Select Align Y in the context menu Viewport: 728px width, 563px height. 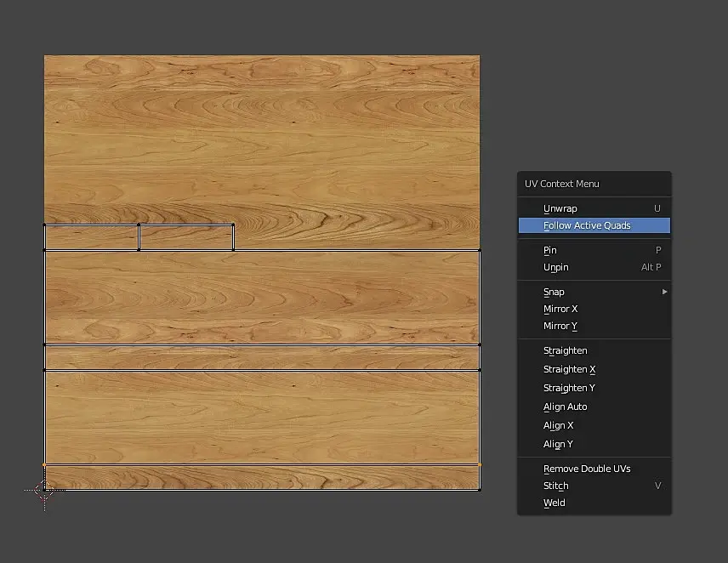[559, 444]
